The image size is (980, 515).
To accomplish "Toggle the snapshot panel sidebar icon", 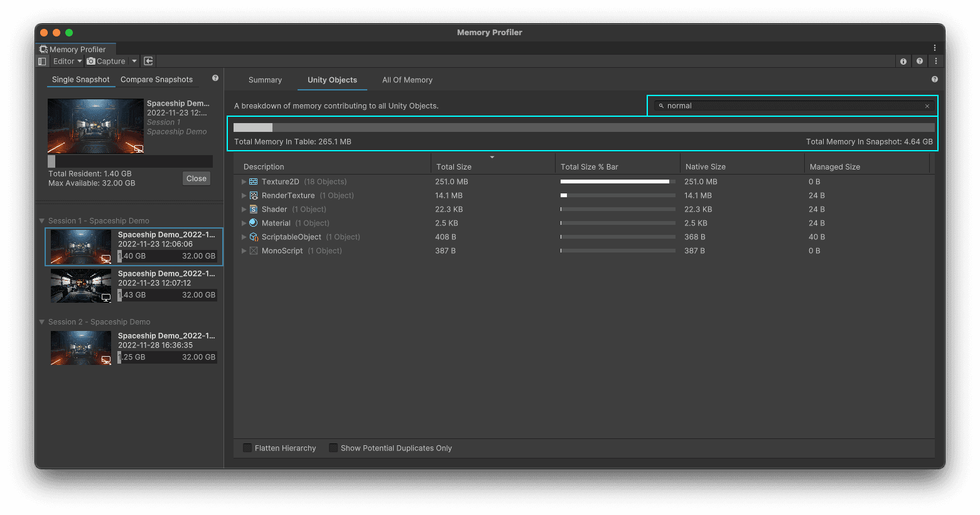I will pos(42,61).
